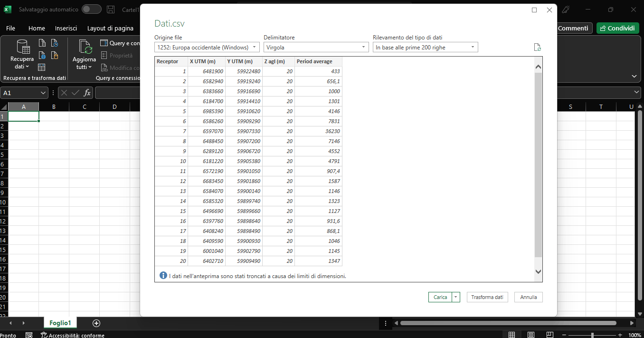644x338 pixels.
Task: Click the X UTM (m) column header
Action: coord(207,61)
